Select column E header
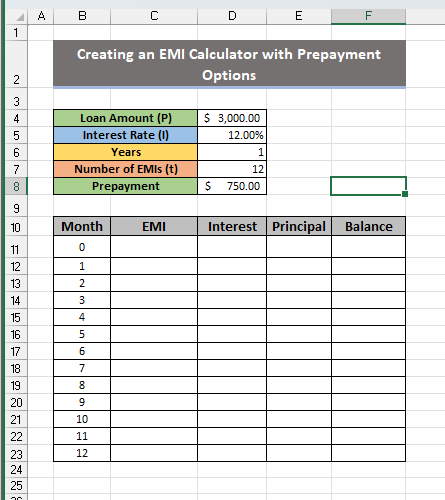 tap(299, 16)
